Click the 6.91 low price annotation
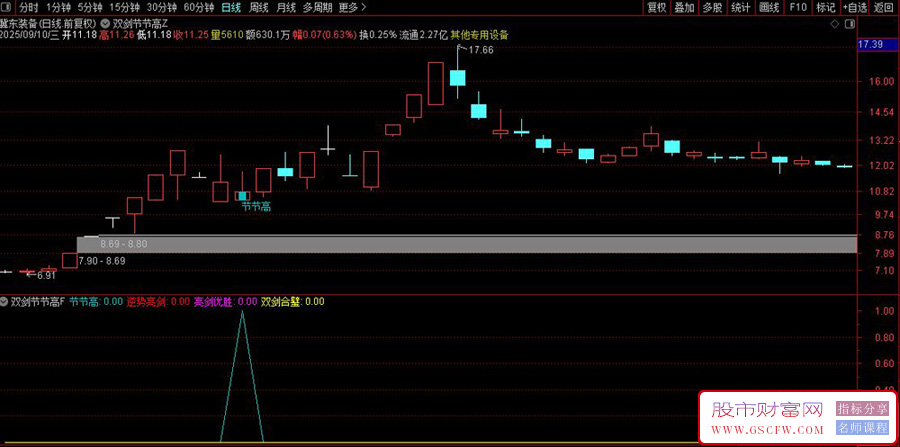Image resolution: width=900 pixels, height=447 pixels. 46,275
